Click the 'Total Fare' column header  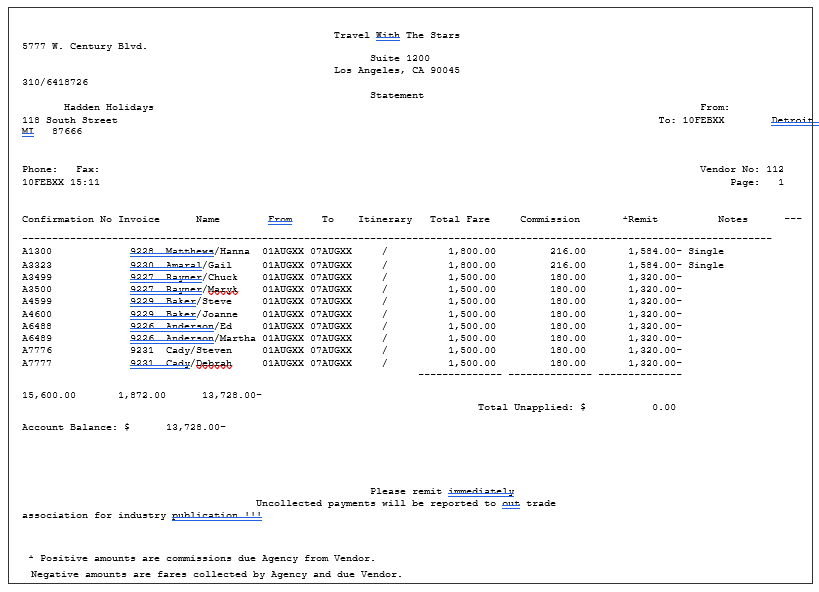tap(460, 219)
